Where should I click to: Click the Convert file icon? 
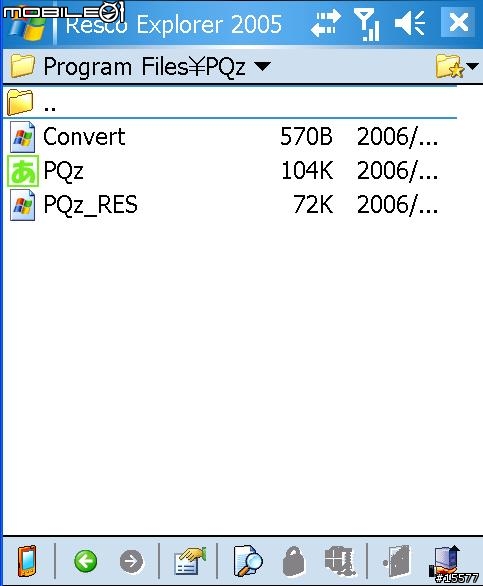[x=22, y=137]
